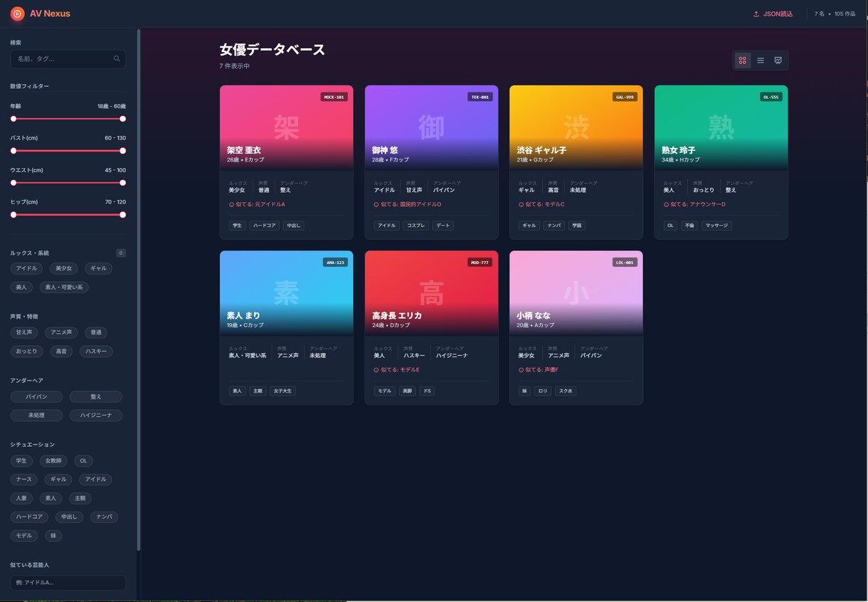
Task: Click the JSON読込 button in header
Action: (773, 14)
